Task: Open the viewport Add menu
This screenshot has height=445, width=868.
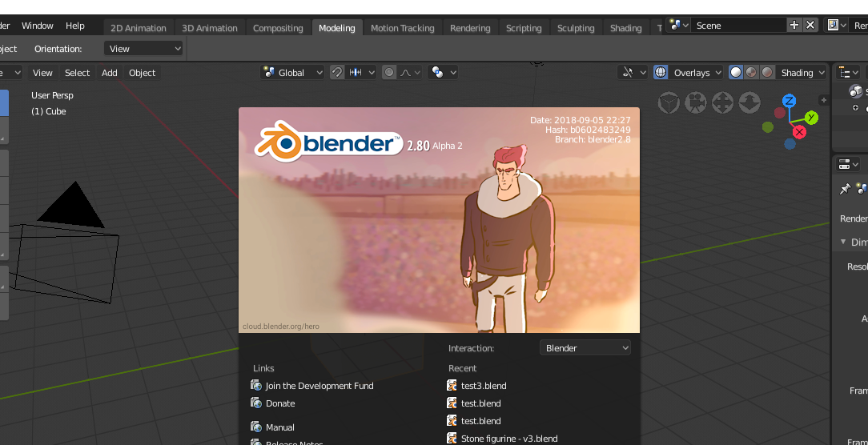Action: click(x=110, y=73)
